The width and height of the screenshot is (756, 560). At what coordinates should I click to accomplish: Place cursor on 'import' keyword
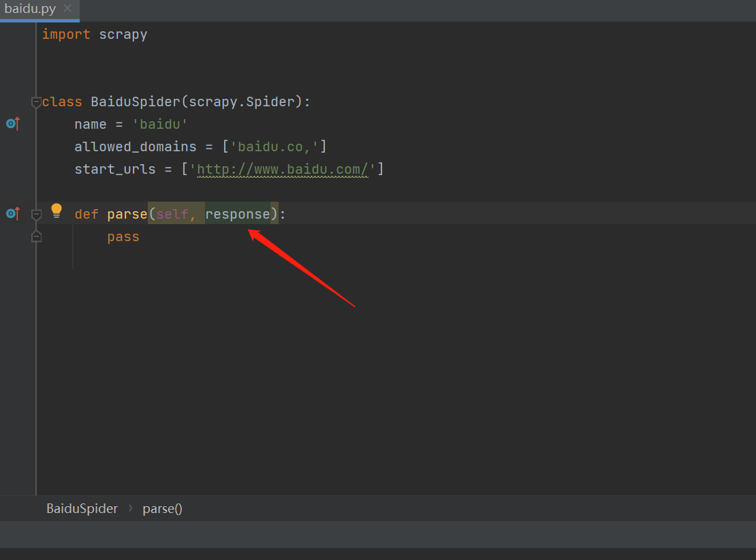click(x=66, y=35)
